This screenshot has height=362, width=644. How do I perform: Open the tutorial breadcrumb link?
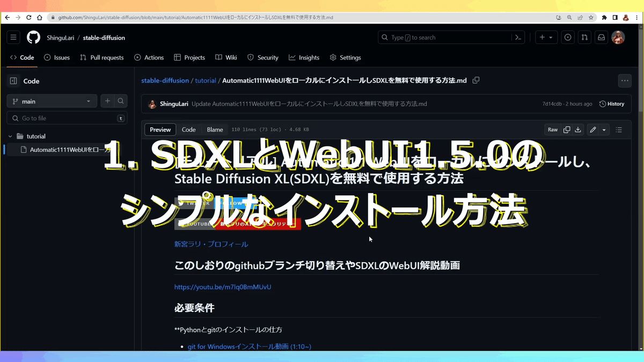pyautogui.click(x=206, y=80)
